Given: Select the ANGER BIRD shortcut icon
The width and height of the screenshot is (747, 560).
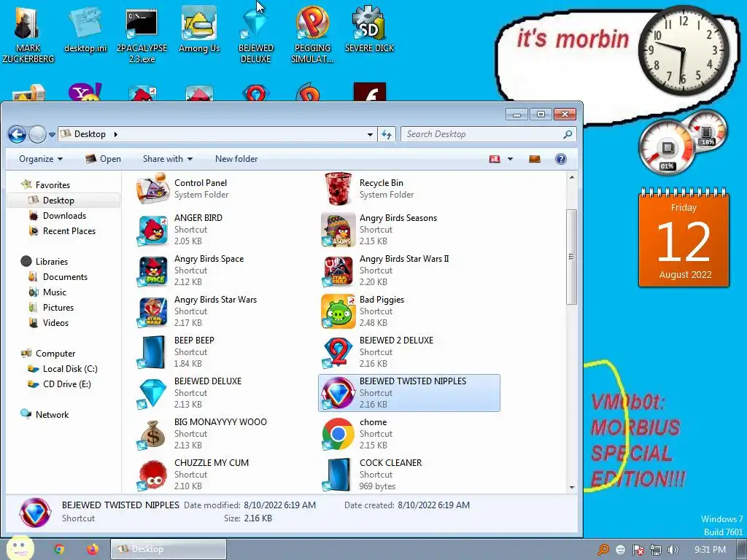Looking at the screenshot, I should (x=153, y=230).
